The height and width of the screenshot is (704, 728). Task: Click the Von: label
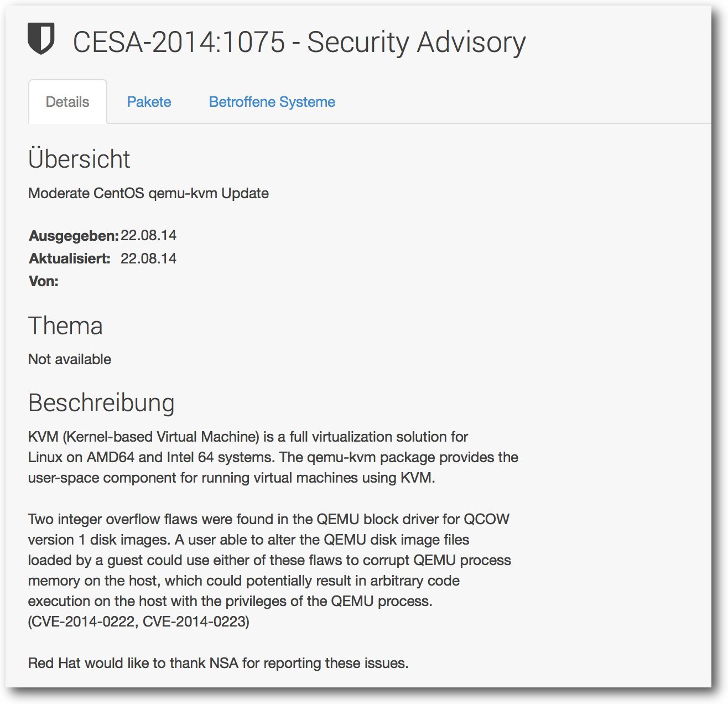pos(44,281)
